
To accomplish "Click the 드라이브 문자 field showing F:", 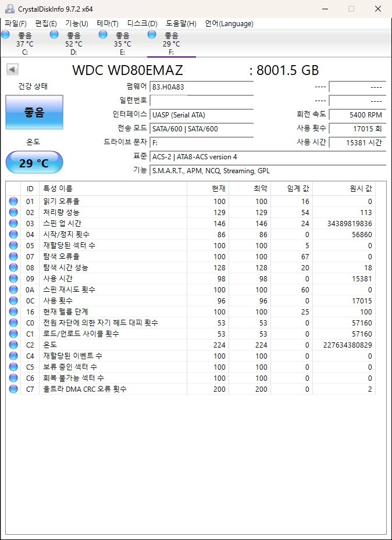I will point(201,142).
